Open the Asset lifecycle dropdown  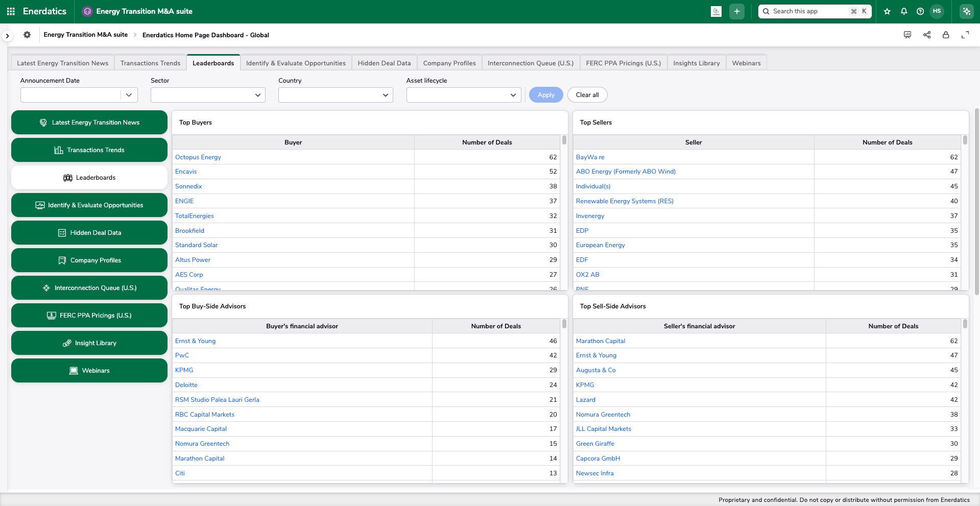pyautogui.click(x=464, y=95)
